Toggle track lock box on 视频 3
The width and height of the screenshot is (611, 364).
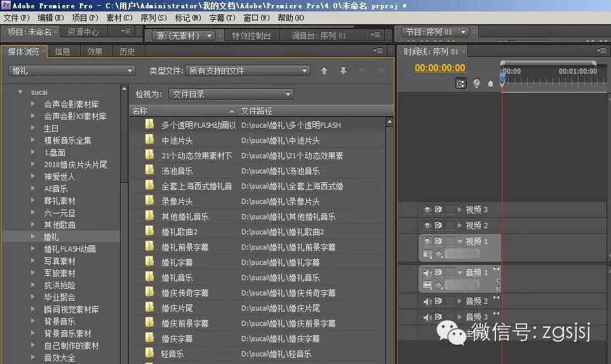[450, 210]
